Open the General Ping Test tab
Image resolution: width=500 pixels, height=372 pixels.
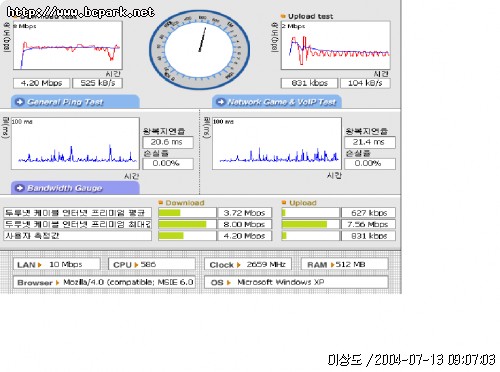pyautogui.click(x=75, y=102)
